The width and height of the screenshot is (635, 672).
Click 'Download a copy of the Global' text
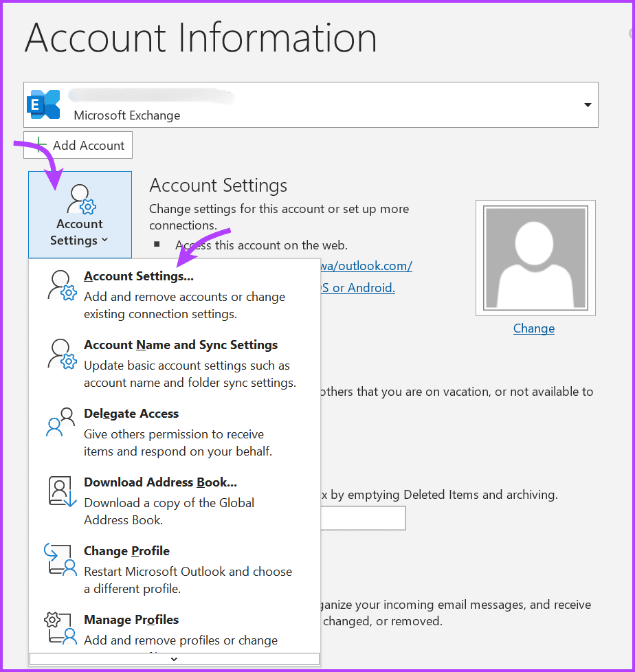[x=169, y=503]
